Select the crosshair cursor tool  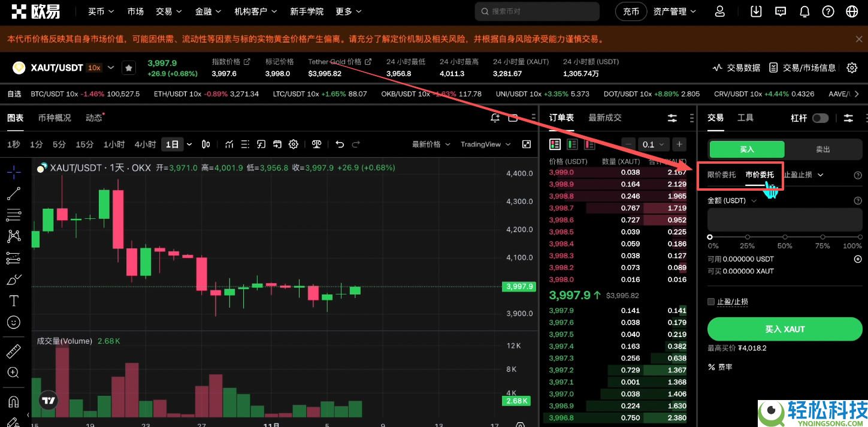point(13,172)
